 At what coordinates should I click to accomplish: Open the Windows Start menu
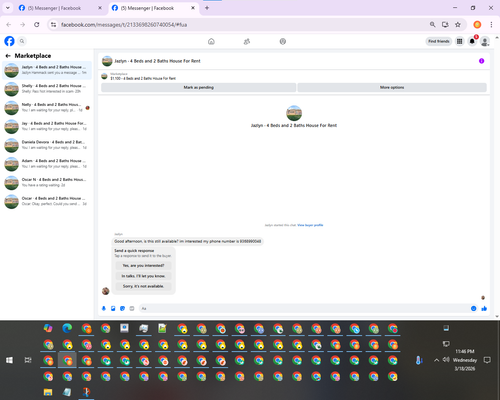[9, 360]
